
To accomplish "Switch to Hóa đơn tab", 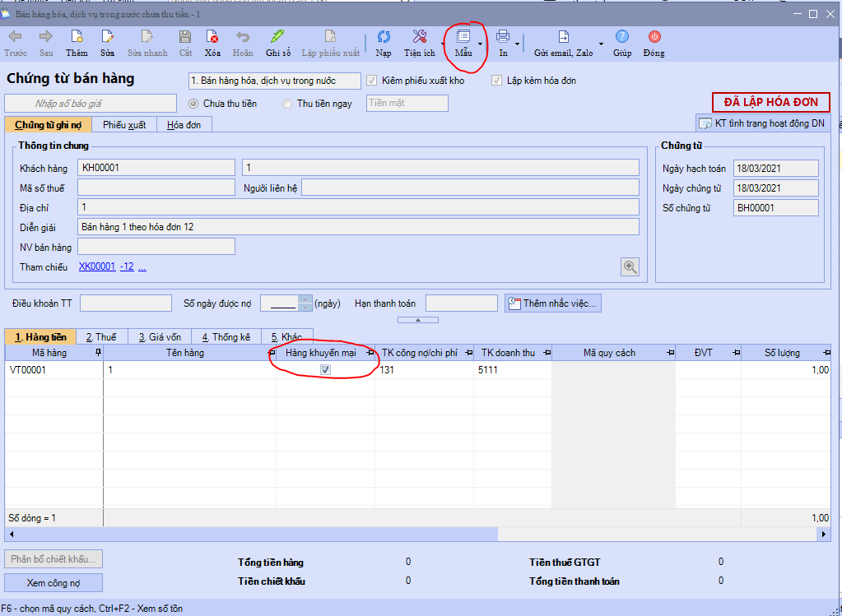I will (x=184, y=124).
